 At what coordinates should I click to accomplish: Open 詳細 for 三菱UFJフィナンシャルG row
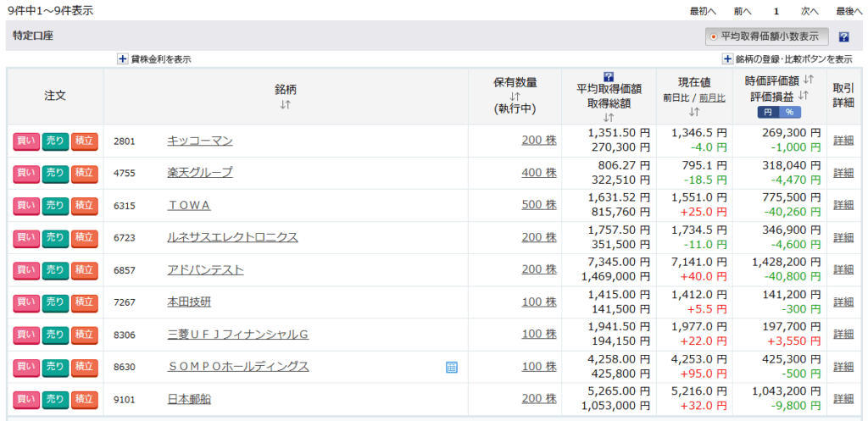(x=843, y=334)
